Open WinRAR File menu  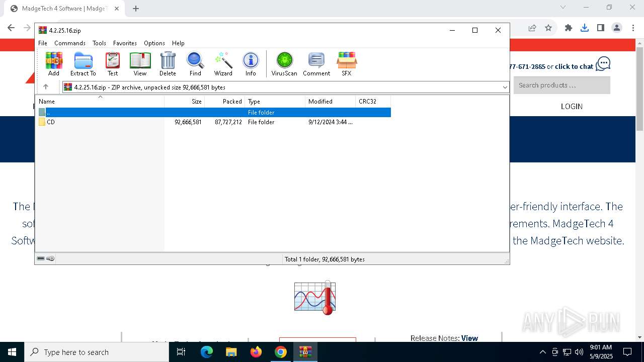click(x=43, y=43)
